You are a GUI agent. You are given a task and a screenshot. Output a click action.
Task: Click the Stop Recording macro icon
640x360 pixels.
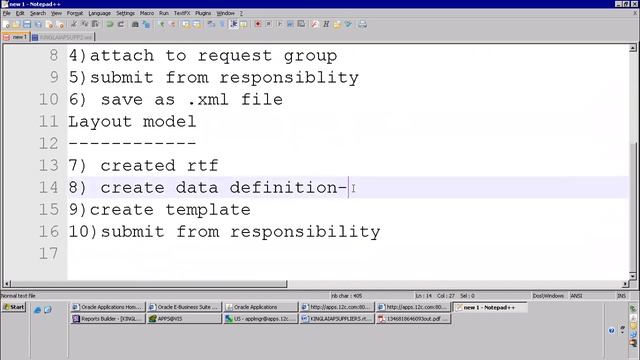pyautogui.click(x=268, y=24)
